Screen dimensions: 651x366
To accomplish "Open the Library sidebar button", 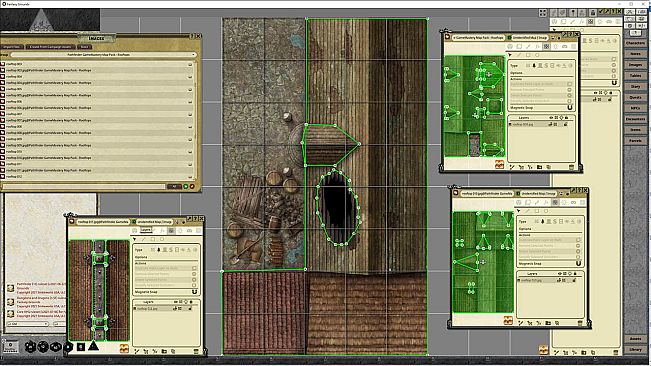I will tap(635, 349).
